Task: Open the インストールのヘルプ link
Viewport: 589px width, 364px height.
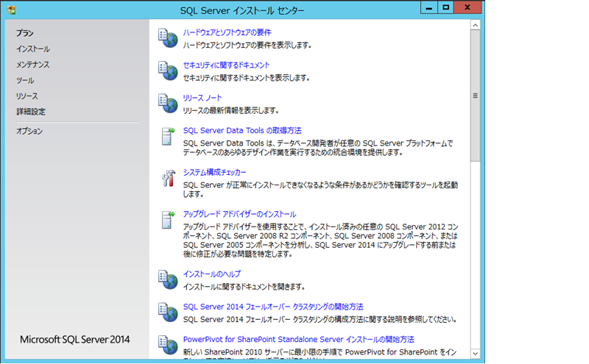Action: tap(212, 274)
